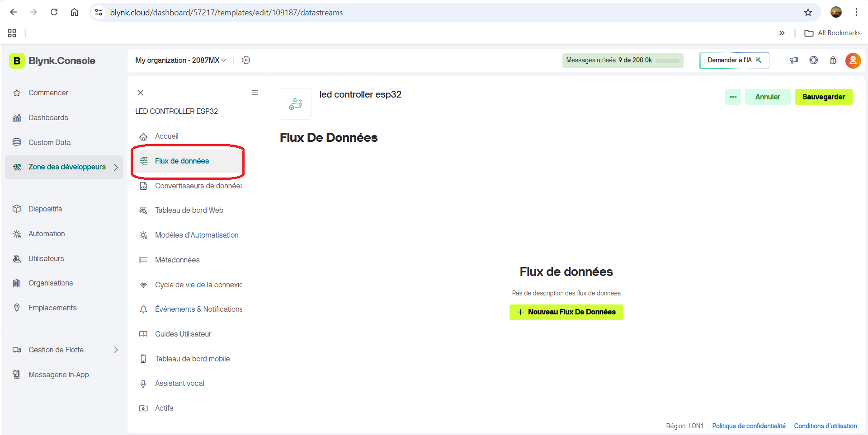868x435 pixels.
Task: Open the three-dots more actions button
Action: 733,97
